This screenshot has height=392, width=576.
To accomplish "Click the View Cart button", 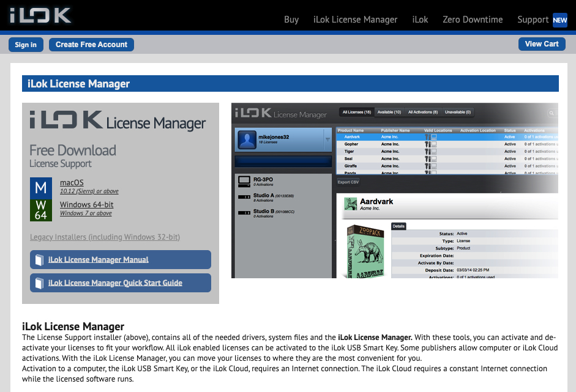I will tap(542, 44).
